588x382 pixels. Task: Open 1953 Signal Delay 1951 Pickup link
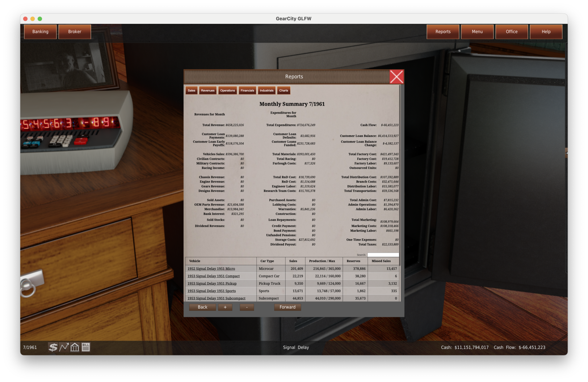point(212,284)
